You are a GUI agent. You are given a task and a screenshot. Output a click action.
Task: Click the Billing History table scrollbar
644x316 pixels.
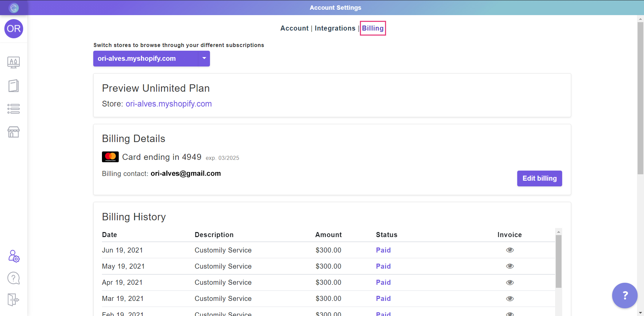tap(558, 261)
